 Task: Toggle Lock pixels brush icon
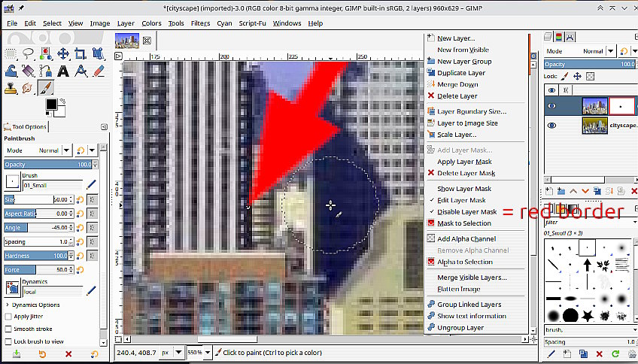pyautogui.click(x=564, y=76)
